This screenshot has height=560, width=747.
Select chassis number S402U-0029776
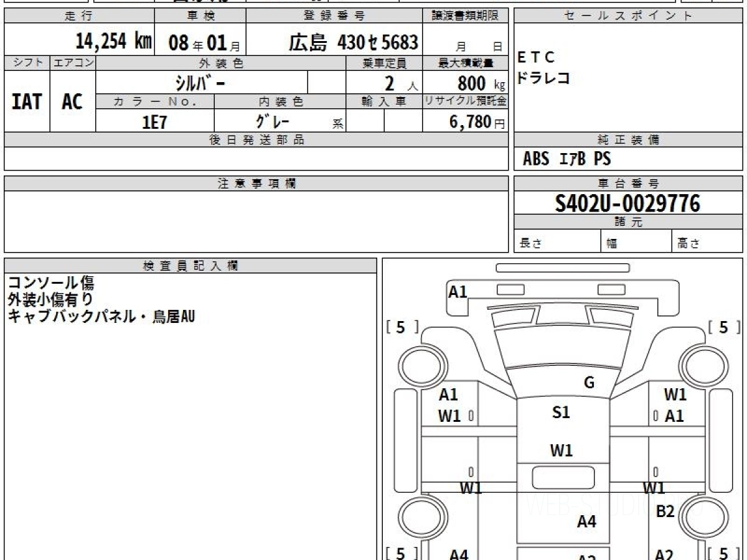point(627,203)
